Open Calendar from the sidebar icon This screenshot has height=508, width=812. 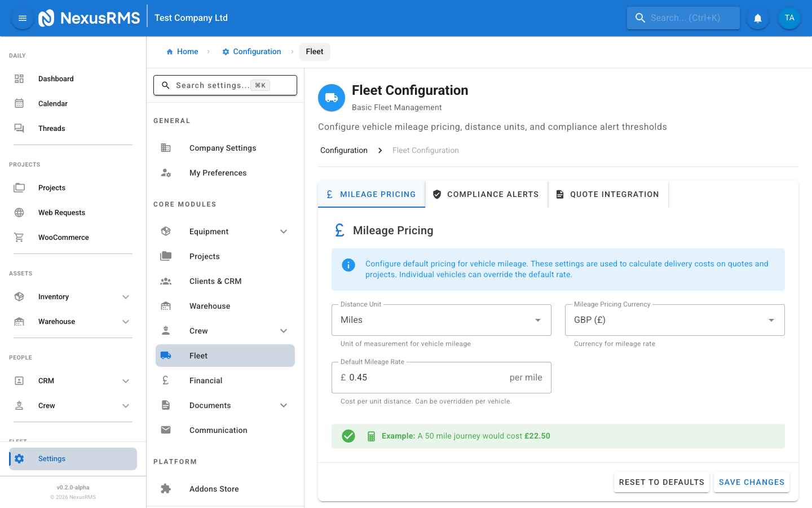(x=20, y=103)
